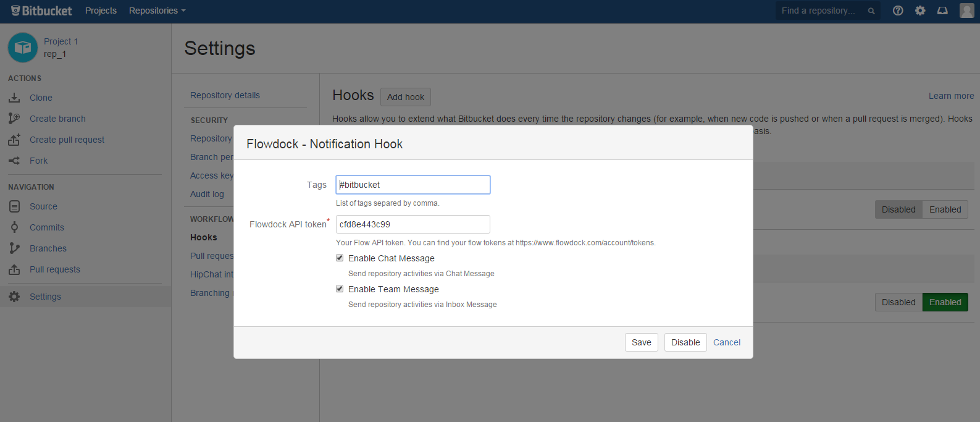980x422 pixels.
Task: Click the Project 1 repository avatar
Action: (23, 48)
